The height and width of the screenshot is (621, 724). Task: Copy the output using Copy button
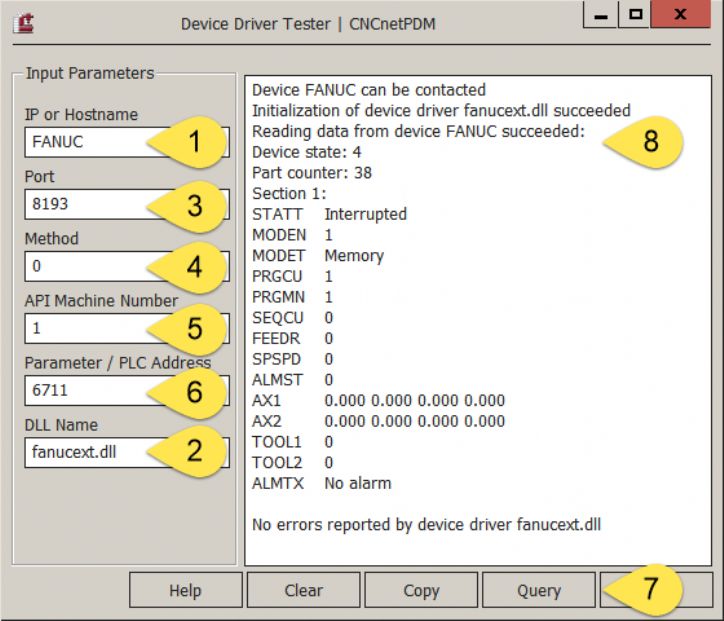(421, 590)
